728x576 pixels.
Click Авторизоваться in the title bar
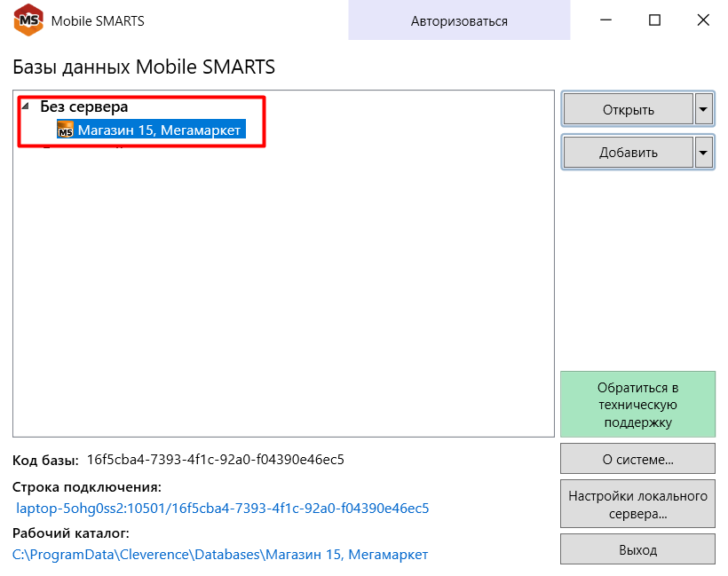click(459, 20)
